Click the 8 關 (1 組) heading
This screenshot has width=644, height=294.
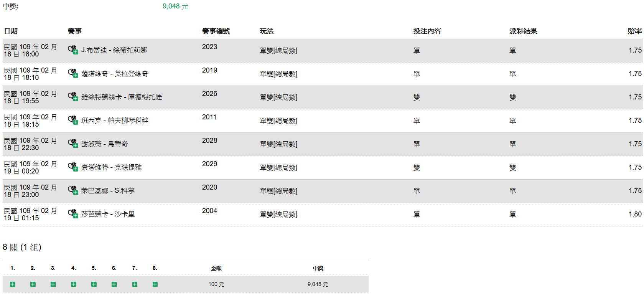(22, 247)
